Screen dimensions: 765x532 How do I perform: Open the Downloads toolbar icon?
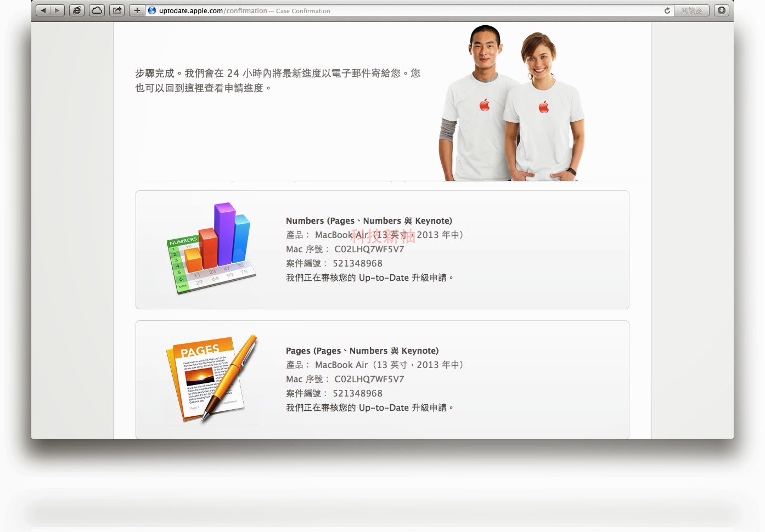tap(722, 10)
